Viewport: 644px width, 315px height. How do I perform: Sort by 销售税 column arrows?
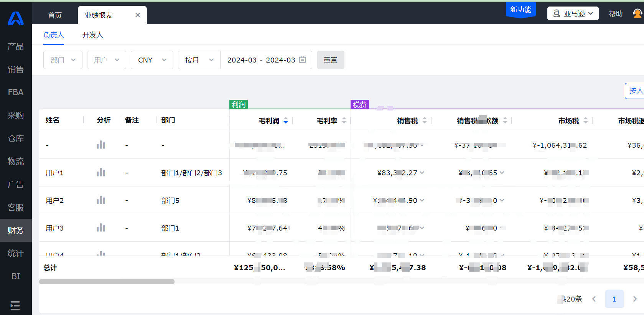pos(425,120)
